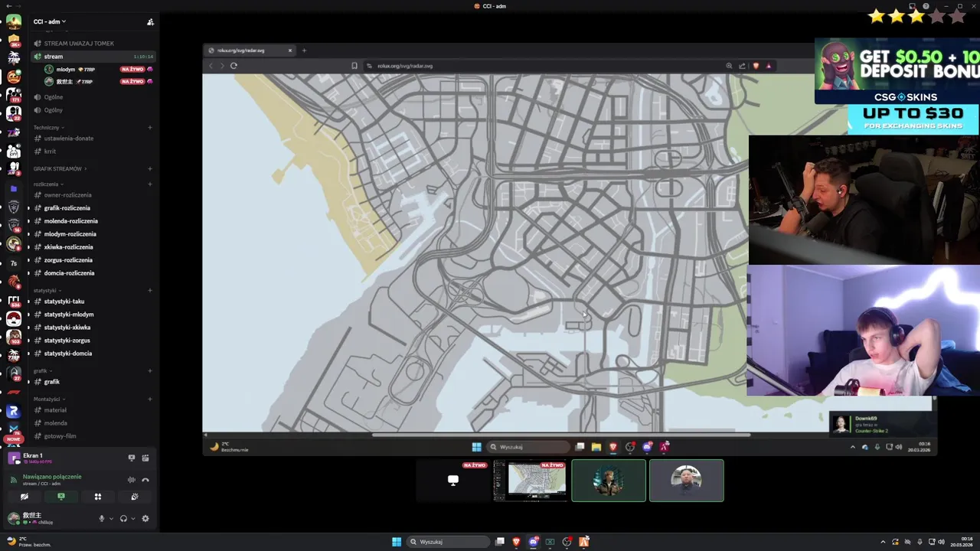Stop streaming Ekran 1 screen share
Screen dimensions: 980x551
tap(132, 458)
